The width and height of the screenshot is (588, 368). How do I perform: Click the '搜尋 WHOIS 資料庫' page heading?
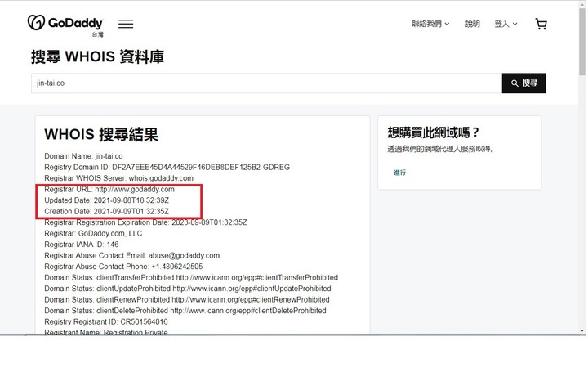pos(97,56)
